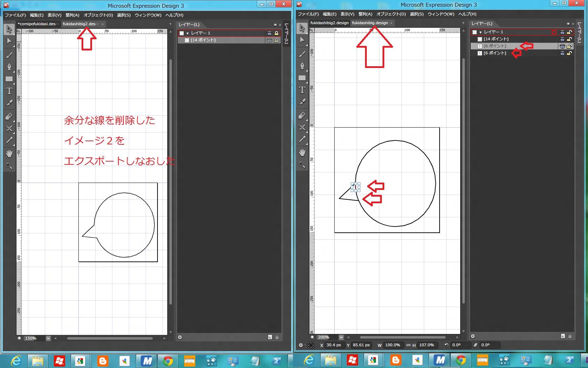Open File Explorer from the right taskbar
The height and width of the screenshot is (368, 588).
tap(331, 361)
